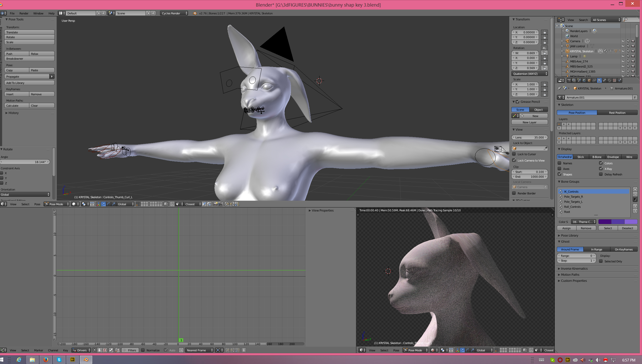Click the Breakdowner button

(x=29, y=59)
